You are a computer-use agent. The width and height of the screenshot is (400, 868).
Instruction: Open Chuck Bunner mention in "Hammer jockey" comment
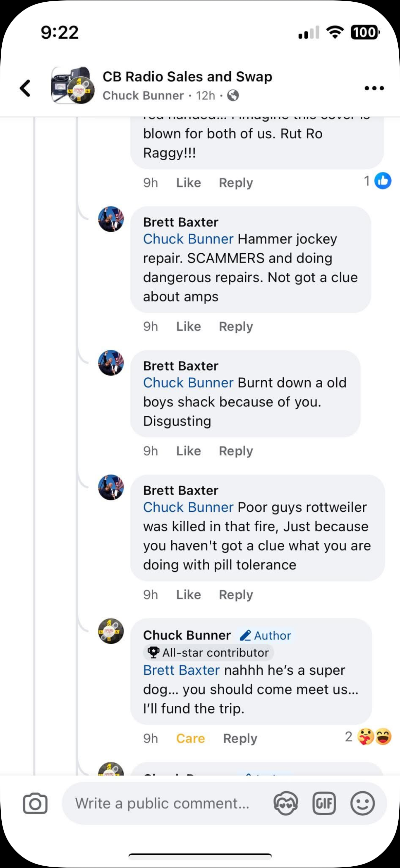[188, 239]
